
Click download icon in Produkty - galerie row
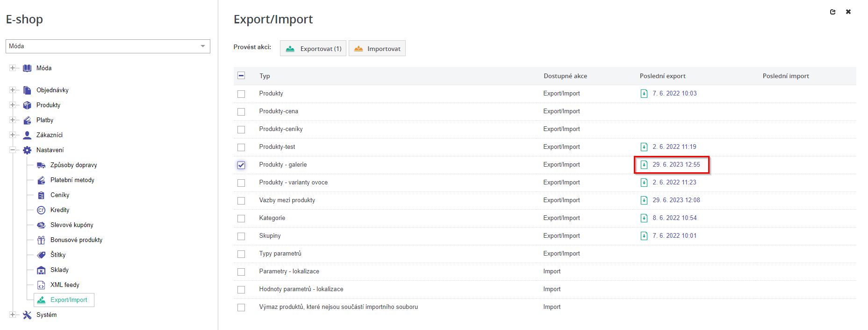pos(644,165)
